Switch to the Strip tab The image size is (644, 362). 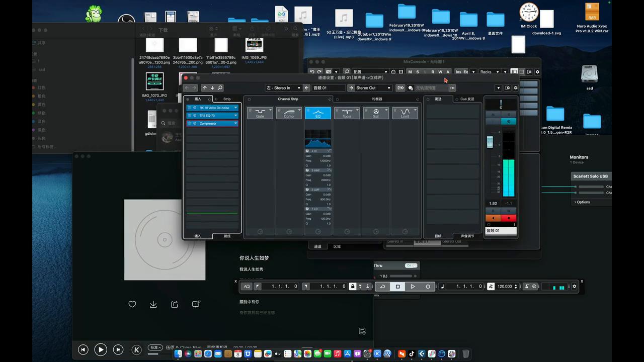click(x=227, y=99)
